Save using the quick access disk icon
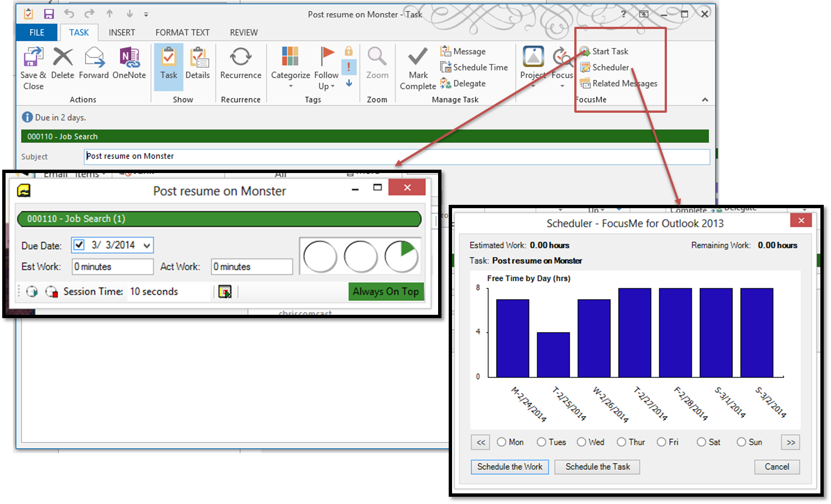The width and height of the screenshot is (831, 504). tap(49, 14)
